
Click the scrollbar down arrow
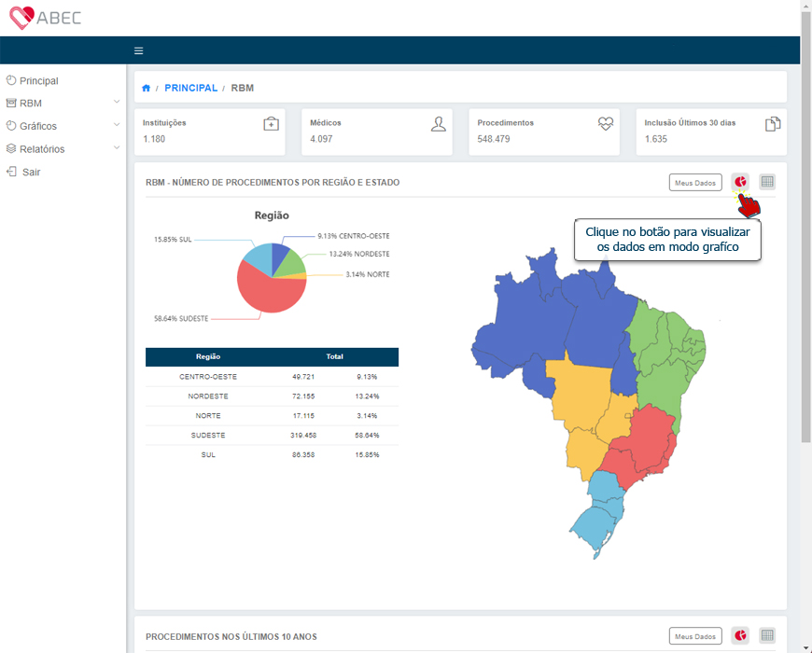[805, 647]
